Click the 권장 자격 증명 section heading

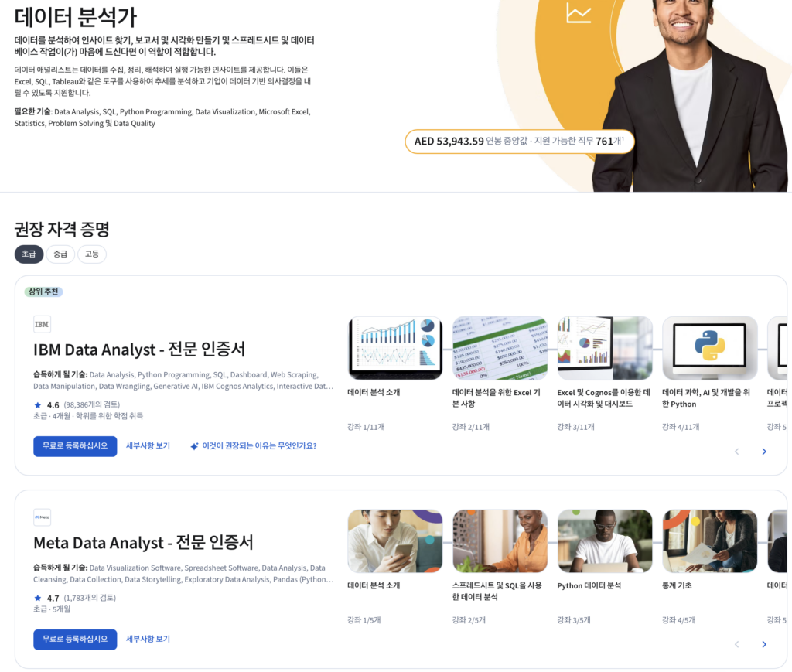[62, 229]
